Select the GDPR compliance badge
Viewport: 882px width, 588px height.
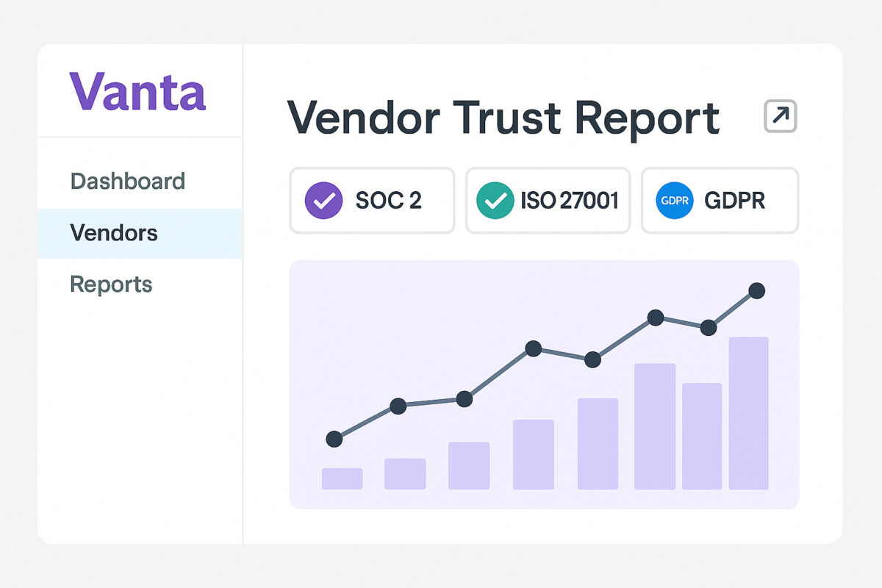coord(720,201)
